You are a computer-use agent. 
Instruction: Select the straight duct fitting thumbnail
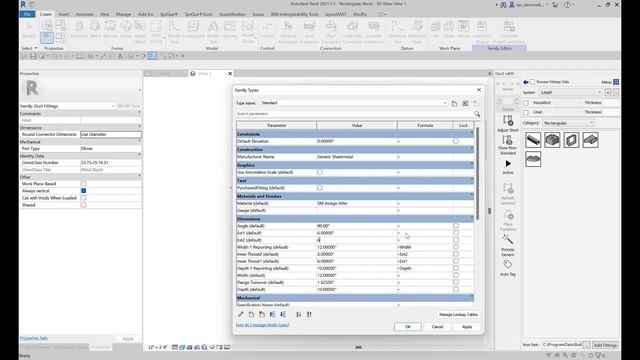pos(533,140)
